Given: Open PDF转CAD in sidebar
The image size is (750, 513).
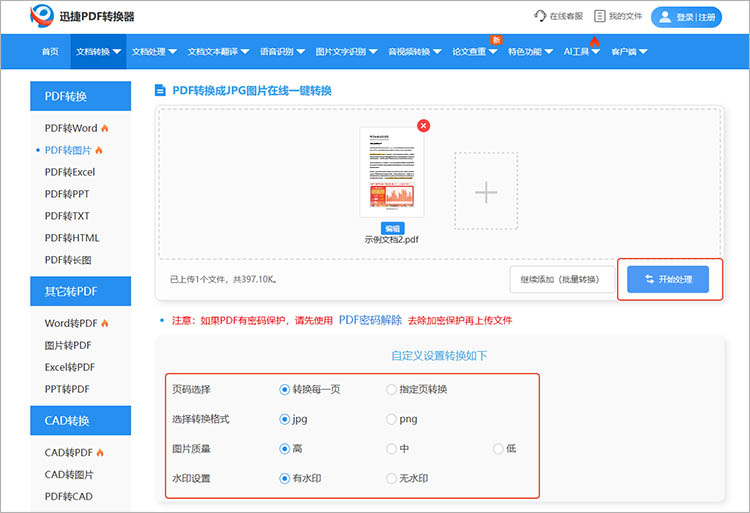Looking at the screenshot, I should (x=69, y=496).
